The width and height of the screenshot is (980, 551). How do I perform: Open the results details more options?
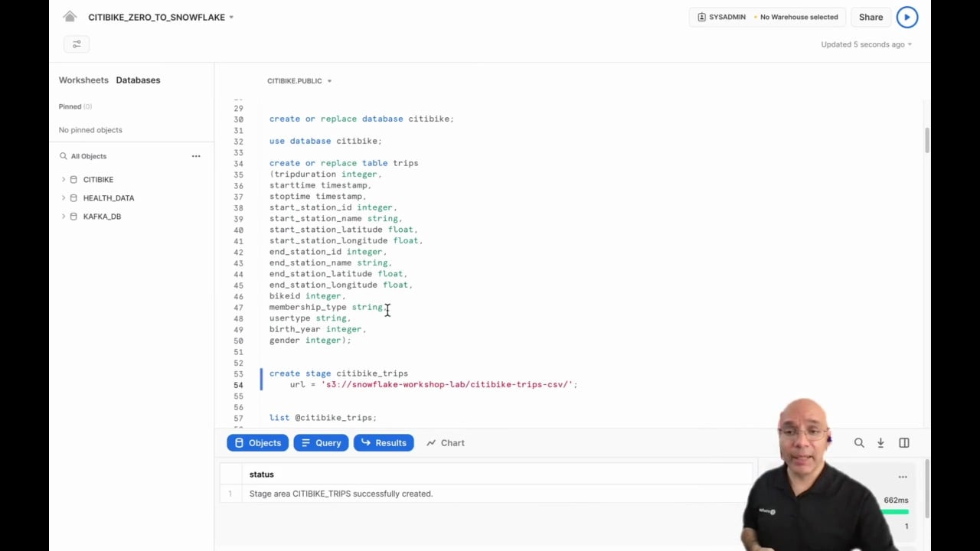(x=903, y=477)
